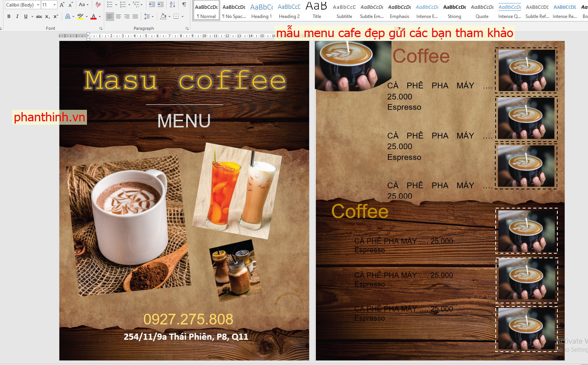Expand borders dropdown arrow
This screenshot has height=365, width=588.
(182, 16)
